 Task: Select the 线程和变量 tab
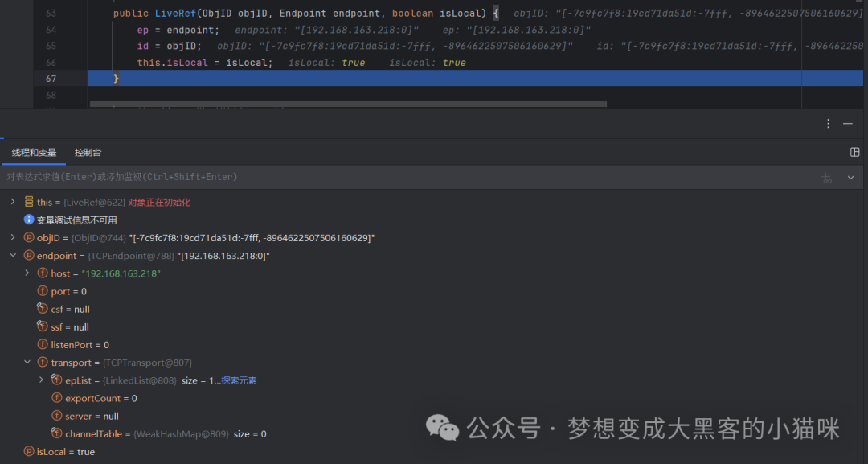point(34,153)
